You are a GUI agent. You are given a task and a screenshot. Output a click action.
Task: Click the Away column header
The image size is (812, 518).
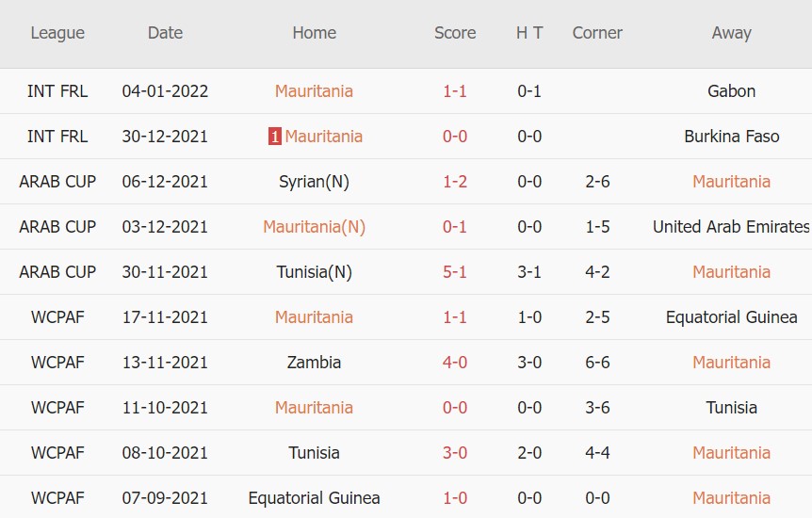(x=731, y=33)
